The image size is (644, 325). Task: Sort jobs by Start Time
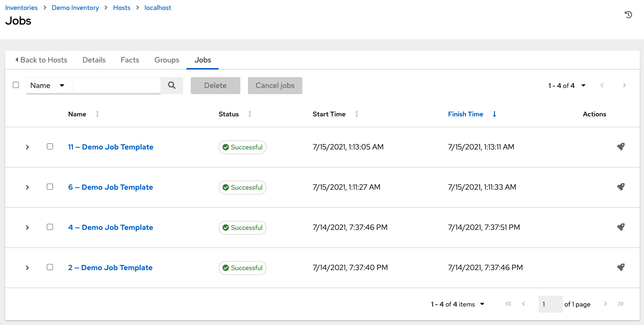[x=356, y=114]
